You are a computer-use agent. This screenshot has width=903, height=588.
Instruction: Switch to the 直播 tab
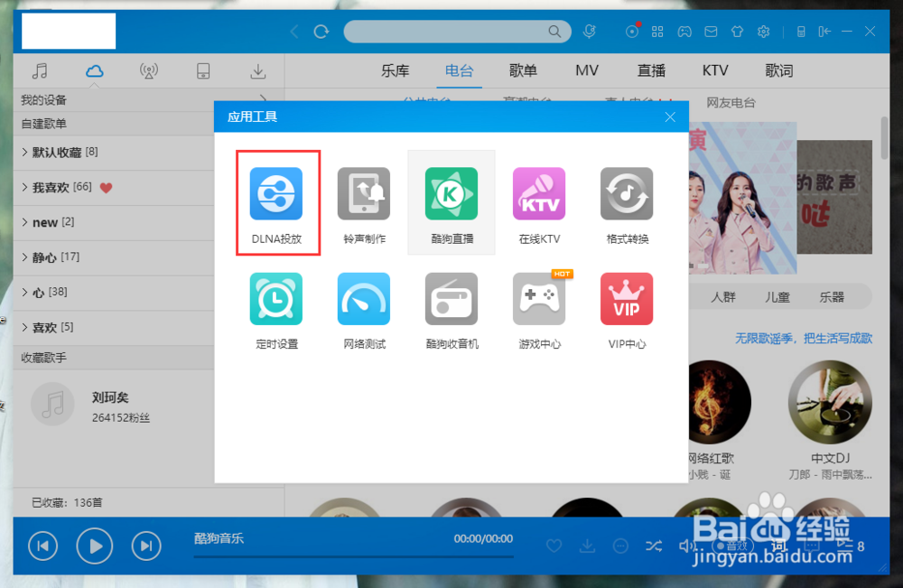651,70
